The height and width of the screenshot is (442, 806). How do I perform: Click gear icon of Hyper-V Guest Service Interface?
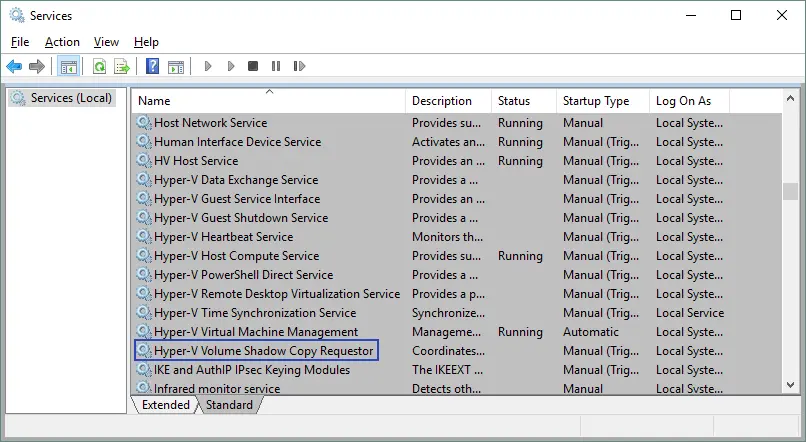[144, 198]
